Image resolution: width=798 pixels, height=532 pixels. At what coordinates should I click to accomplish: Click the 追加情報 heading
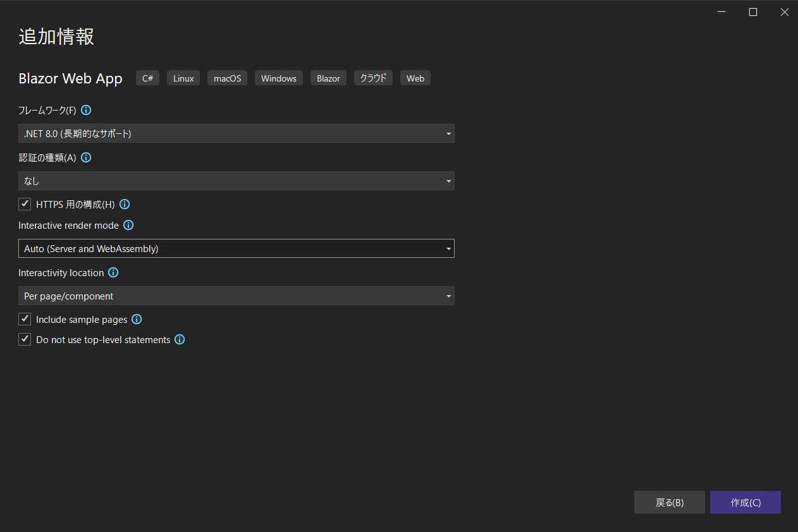coord(56,37)
